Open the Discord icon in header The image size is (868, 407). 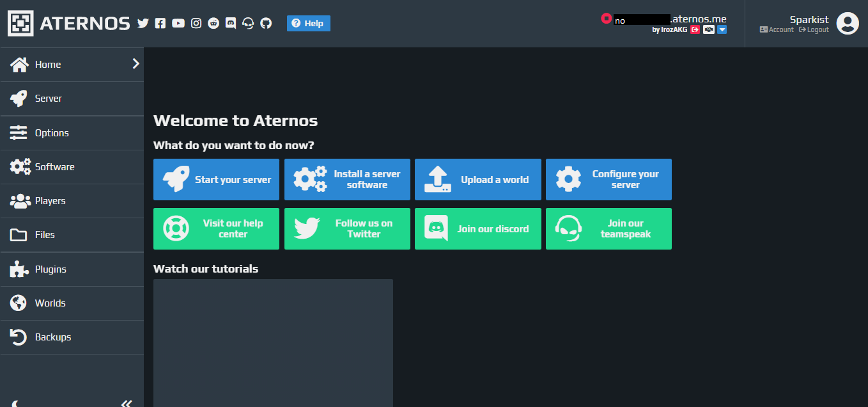[231, 23]
